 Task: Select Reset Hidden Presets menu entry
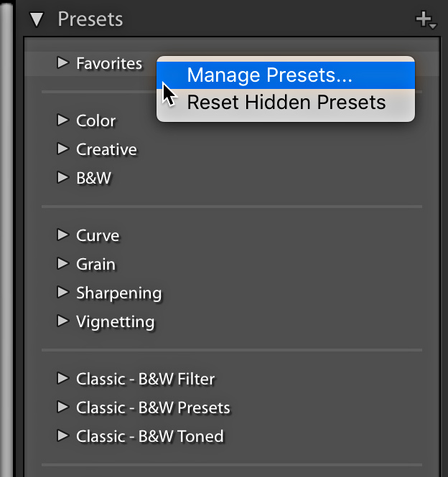[x=286, y=103]
